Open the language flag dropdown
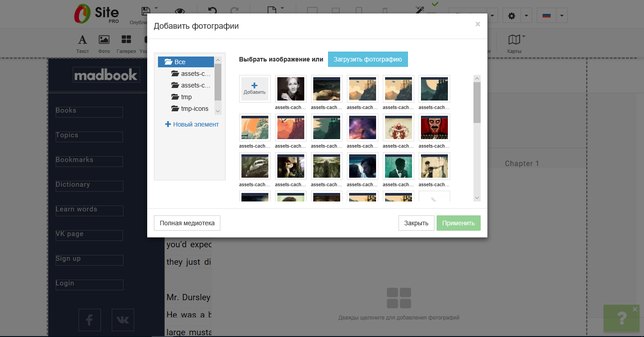This screenshot has height=337, width=644. click(x=561, y=15)
